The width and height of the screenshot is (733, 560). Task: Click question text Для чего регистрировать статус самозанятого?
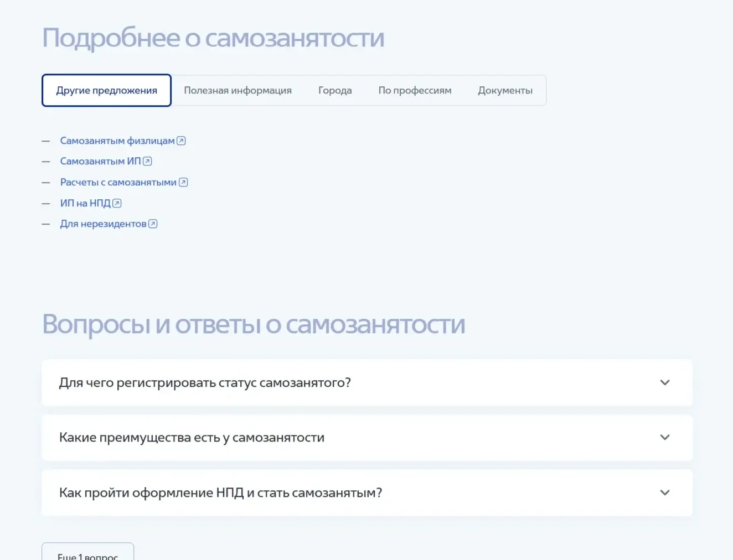(205, 383)
